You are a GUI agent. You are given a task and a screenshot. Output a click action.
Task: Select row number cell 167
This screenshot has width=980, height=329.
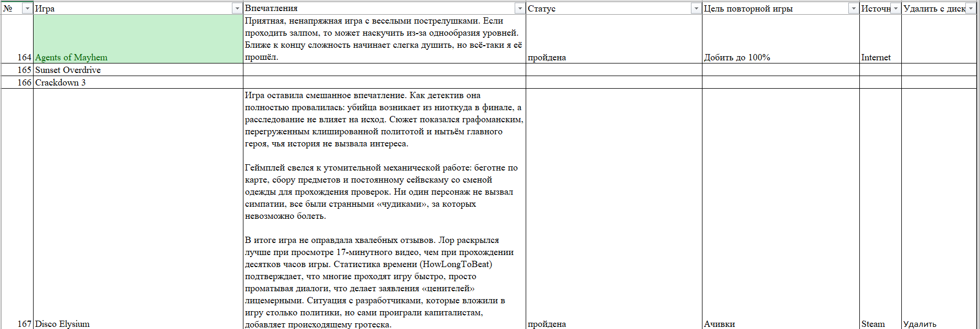17,209
